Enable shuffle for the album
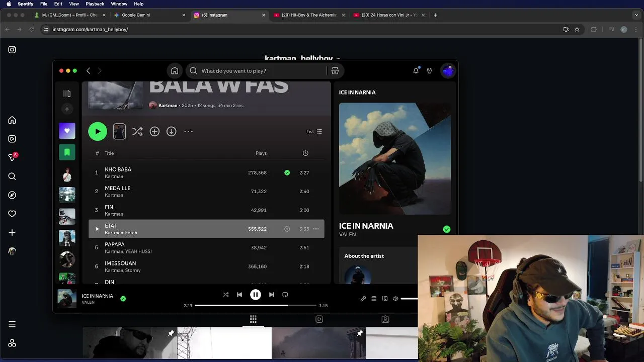The height and width of the screenshot is (362, 644). point(137,131)
